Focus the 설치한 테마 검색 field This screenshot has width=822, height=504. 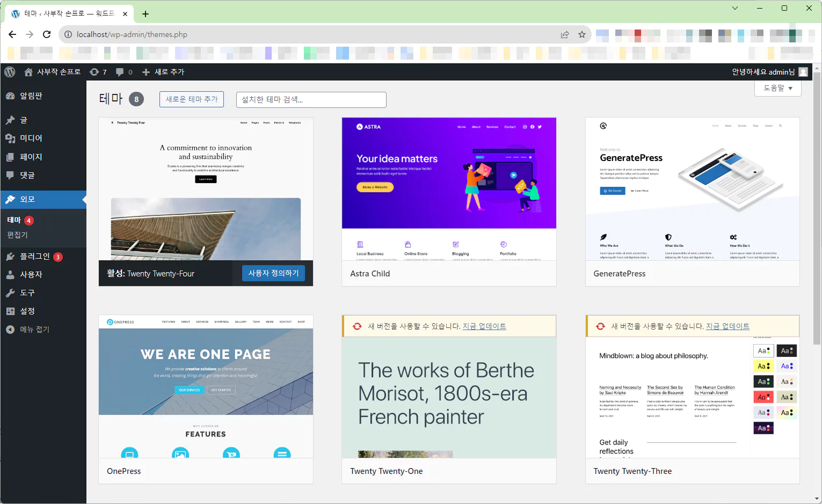click(311, 100)
